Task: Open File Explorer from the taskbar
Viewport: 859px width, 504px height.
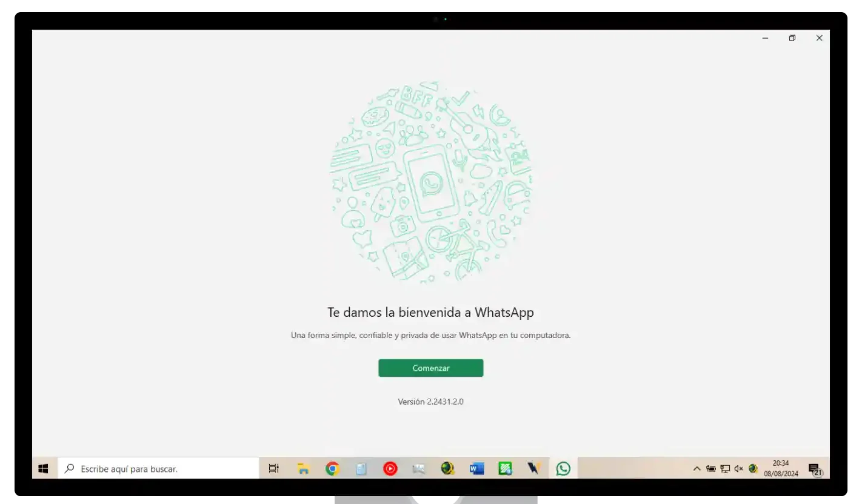Action: coord(303,468)
